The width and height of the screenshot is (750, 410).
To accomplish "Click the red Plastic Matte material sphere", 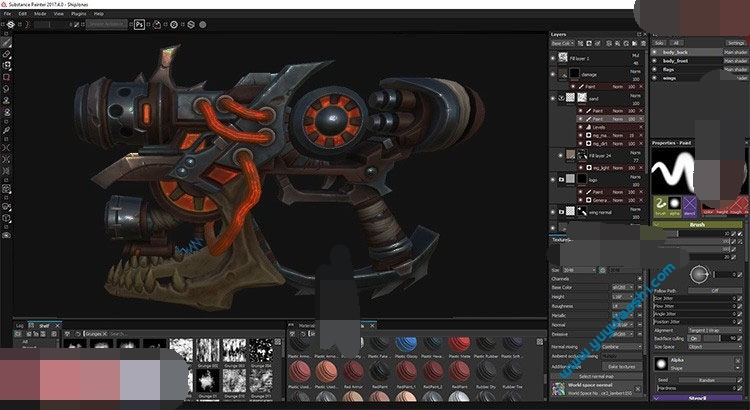I will tap(459, 344).
